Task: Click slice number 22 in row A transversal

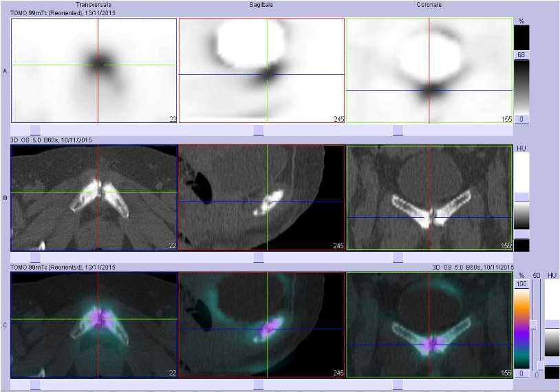Action: point(173,119)
